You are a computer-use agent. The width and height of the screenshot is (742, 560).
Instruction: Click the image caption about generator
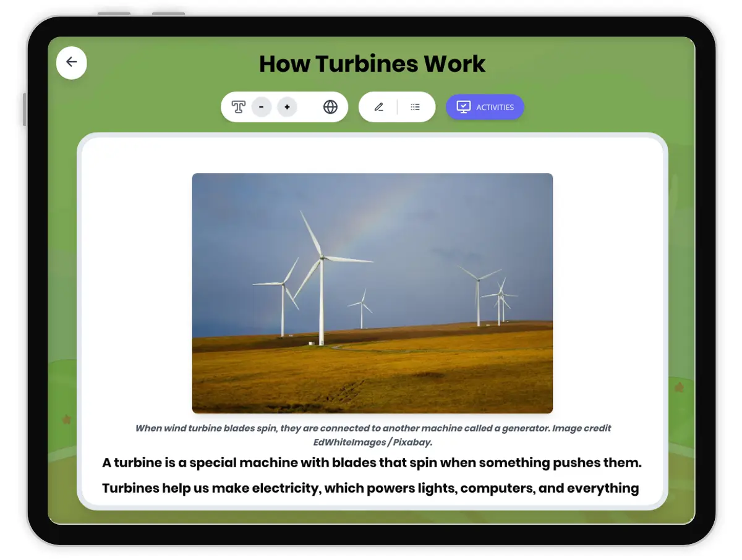click(373, 428)
